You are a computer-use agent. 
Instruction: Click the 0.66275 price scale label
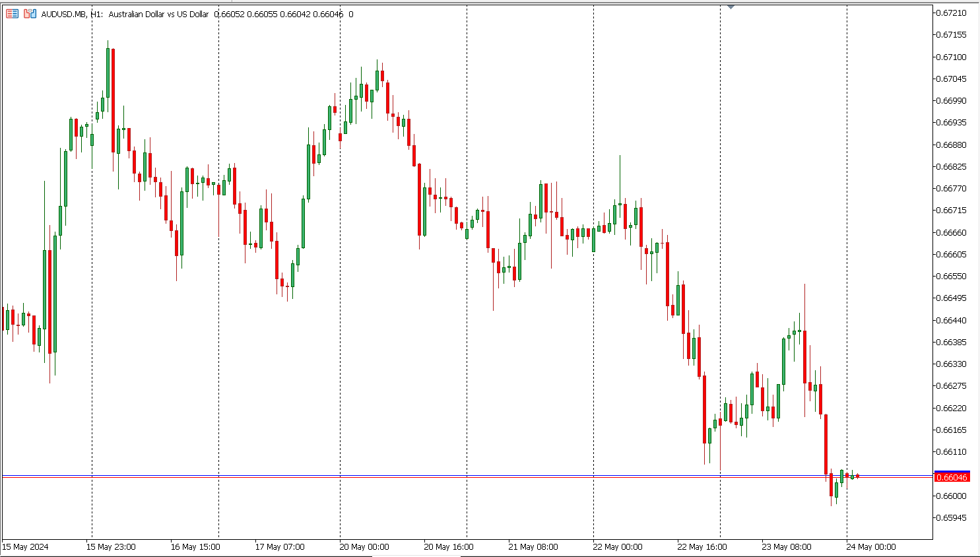pyautogui.click(x=952, y=386)
